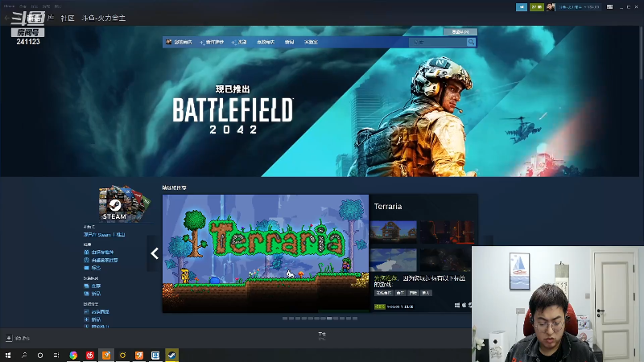Open the Steam gift cards image
The height and width of the screenshot is (362, 644).
click(125, 204)
